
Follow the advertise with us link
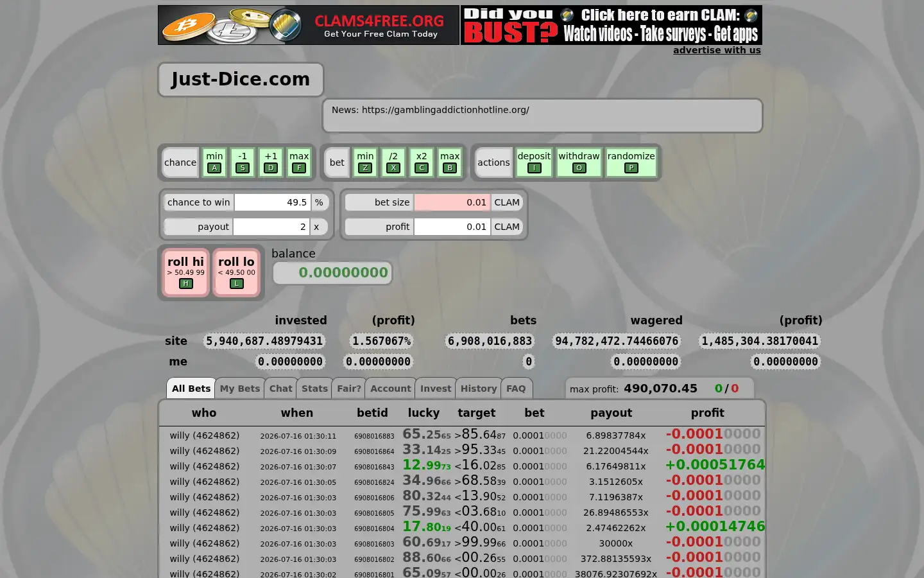717,50
